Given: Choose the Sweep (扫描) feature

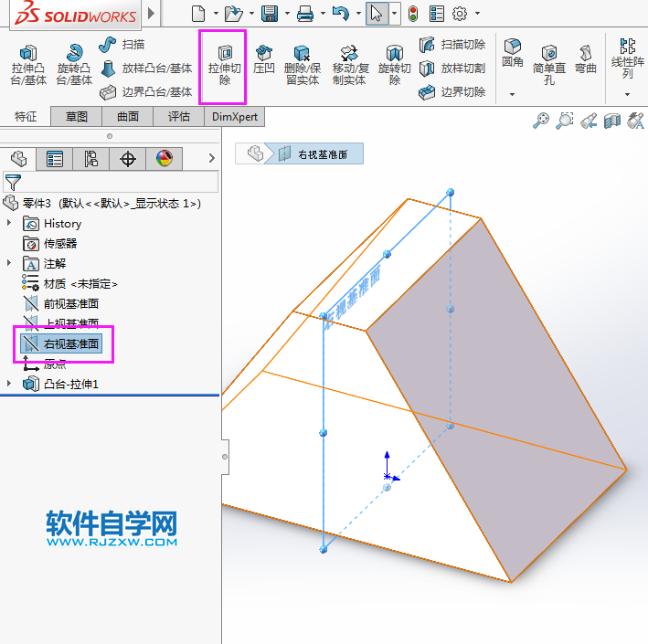Looking at the screenshot, I should click(x=122, y=45).
